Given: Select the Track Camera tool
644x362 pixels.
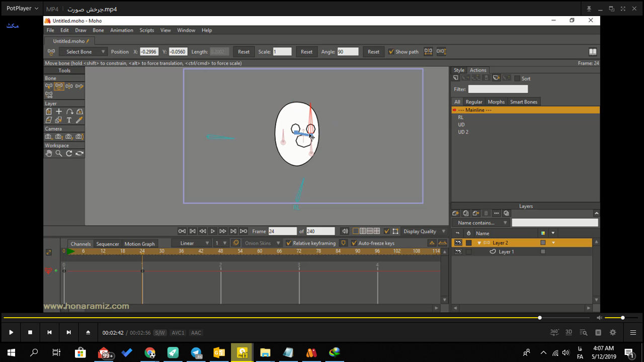Looking at the screenshot, I should click(49, 137).
